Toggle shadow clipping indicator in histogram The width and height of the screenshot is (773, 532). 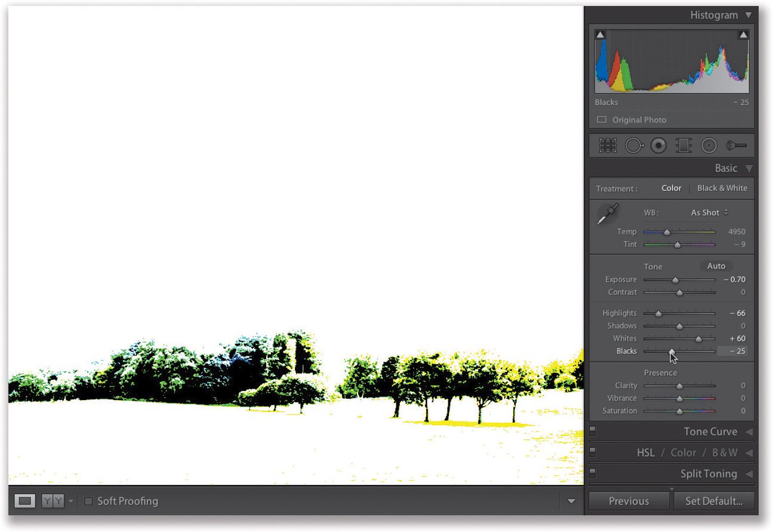pyautogui.click(x=600, y=35)
